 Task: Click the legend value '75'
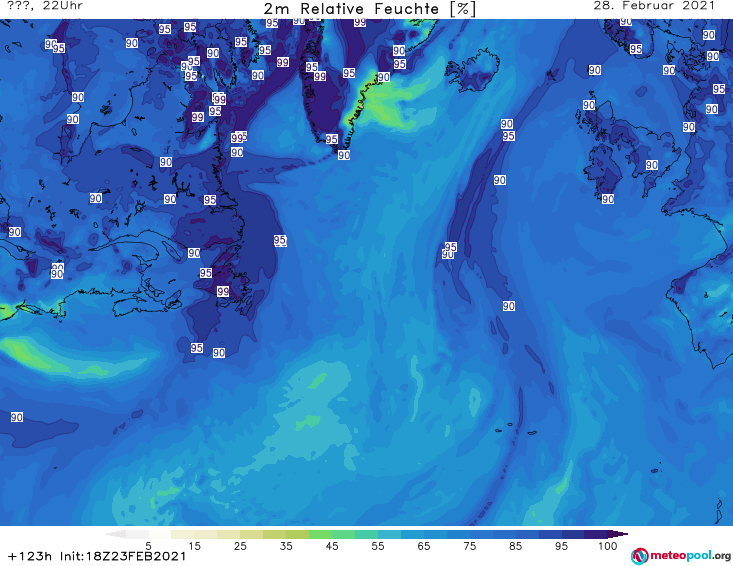tap(469, 546)
